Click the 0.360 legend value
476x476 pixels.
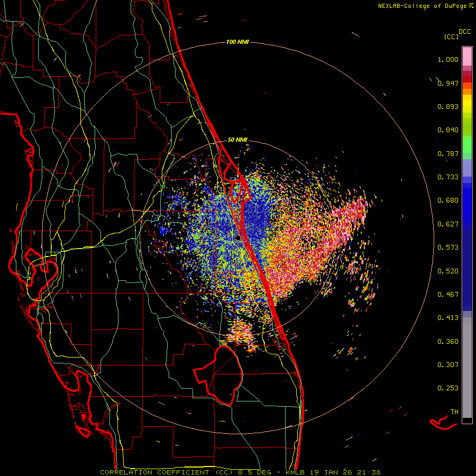(x=448, y=342)
